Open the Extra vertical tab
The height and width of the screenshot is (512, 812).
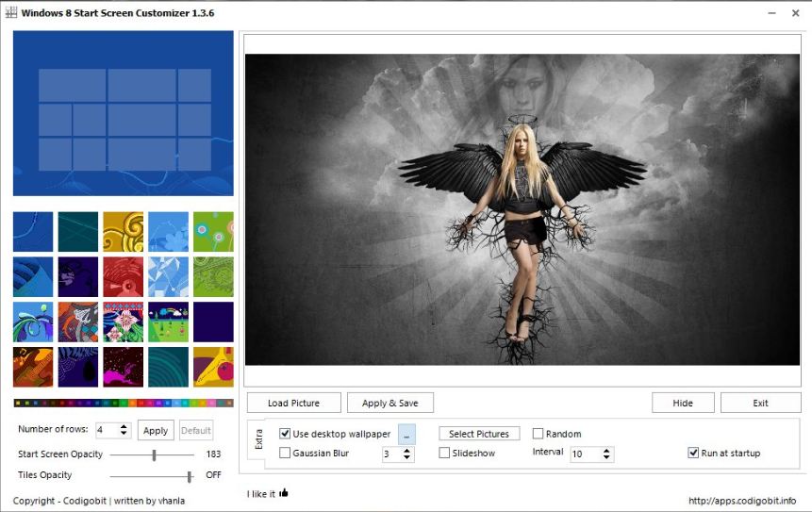[x=259, y=439]
